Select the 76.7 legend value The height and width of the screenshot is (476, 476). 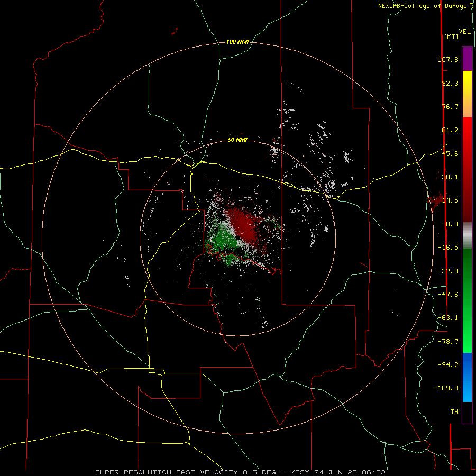point(450,106)
